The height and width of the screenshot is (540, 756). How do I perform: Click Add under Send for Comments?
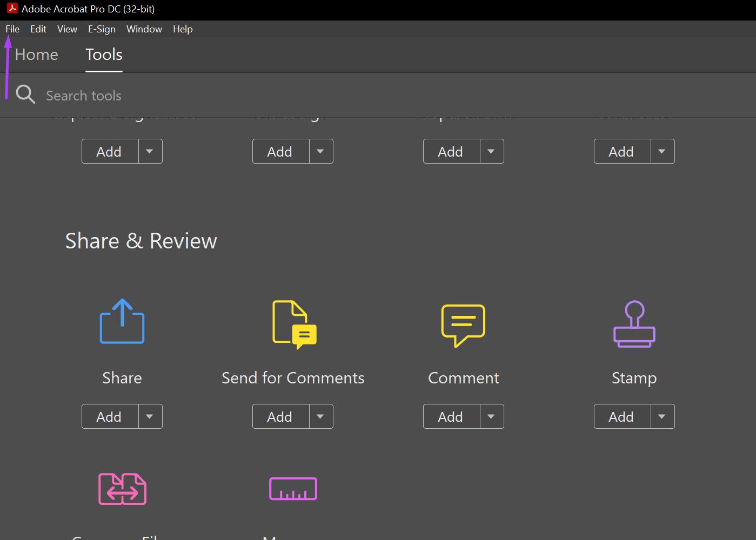click(279, 416)
